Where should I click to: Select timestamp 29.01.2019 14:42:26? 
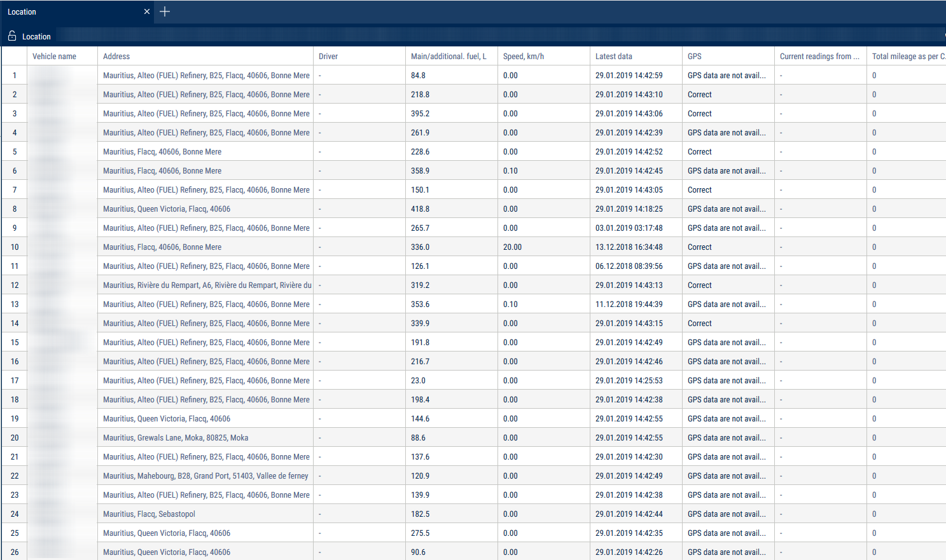click(629, 552)
